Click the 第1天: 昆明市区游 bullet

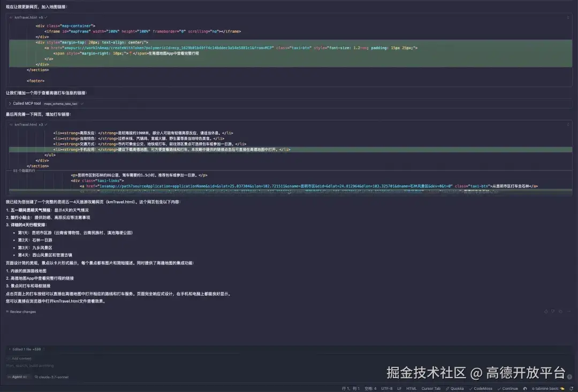coord(75,233)
